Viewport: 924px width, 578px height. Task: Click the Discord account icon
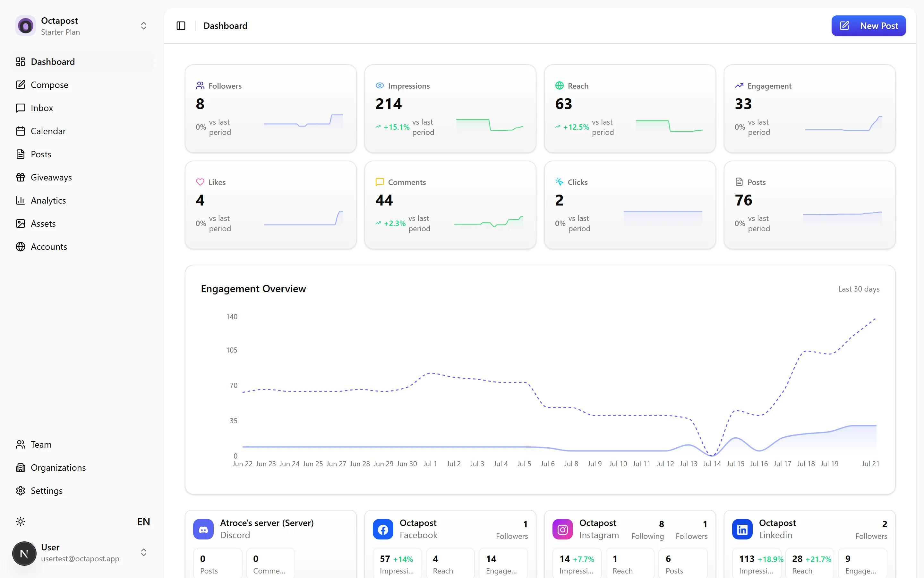pos(203,529)
